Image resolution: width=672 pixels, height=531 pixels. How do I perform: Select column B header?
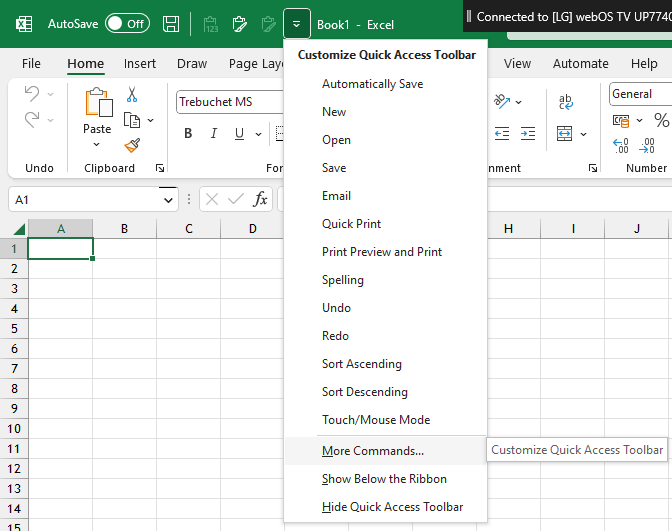(x=124, y=229)
